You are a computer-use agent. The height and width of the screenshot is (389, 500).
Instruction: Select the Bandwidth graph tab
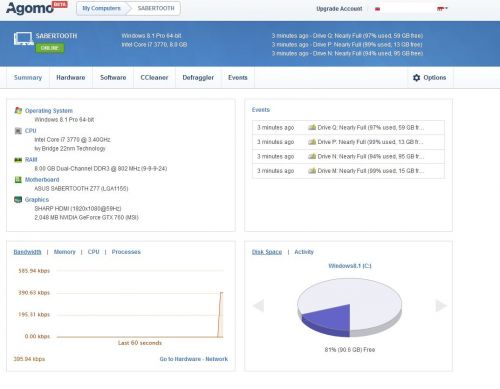pos(27,252)
